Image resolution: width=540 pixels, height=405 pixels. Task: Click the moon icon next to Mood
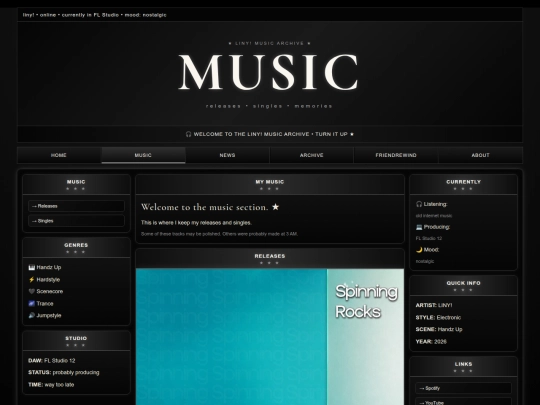tap(419, 250)
